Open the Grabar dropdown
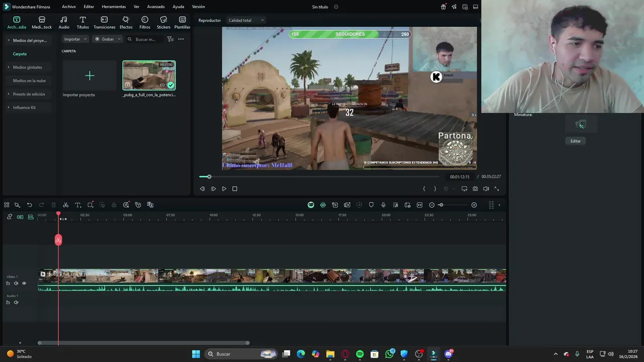 point(108,39)
